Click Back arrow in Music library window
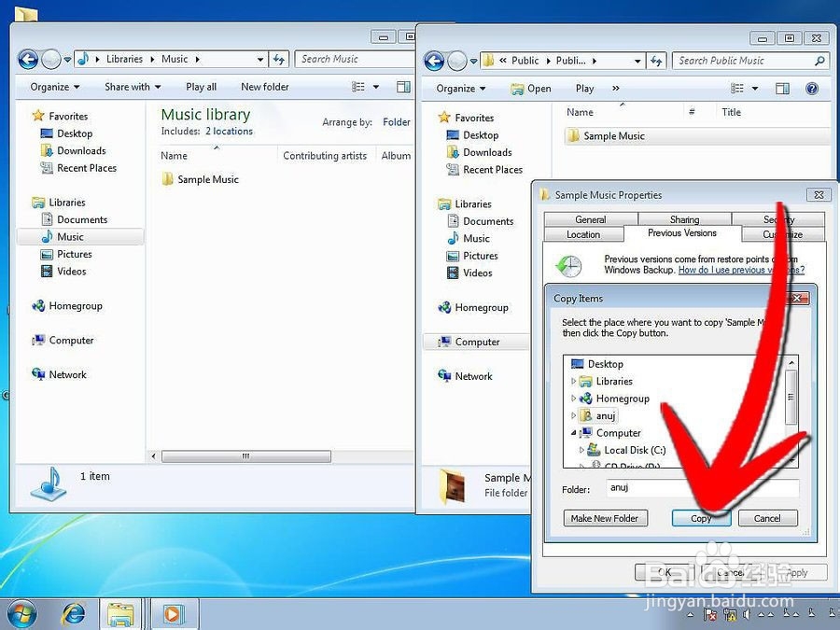The image size is (840, 630). [x=28, y=60]
